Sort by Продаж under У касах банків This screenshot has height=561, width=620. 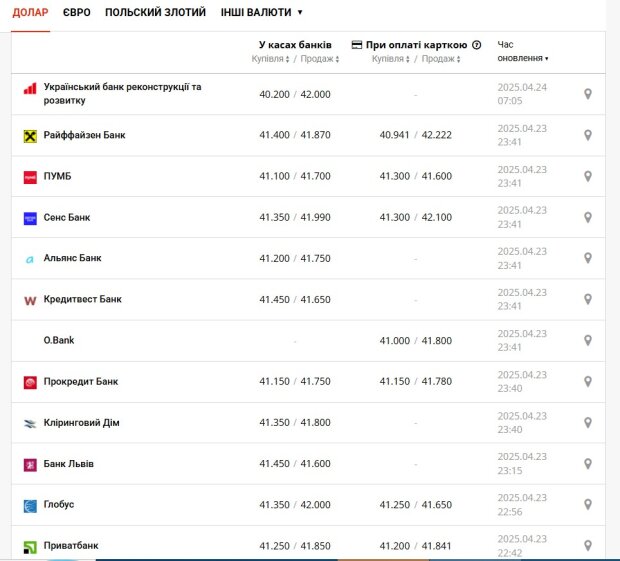tap(320, 59)
